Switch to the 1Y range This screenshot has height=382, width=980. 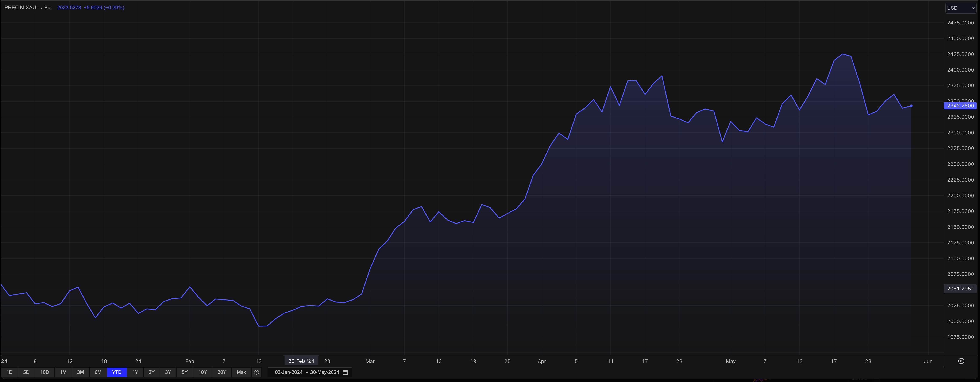[x=135, y=372]
